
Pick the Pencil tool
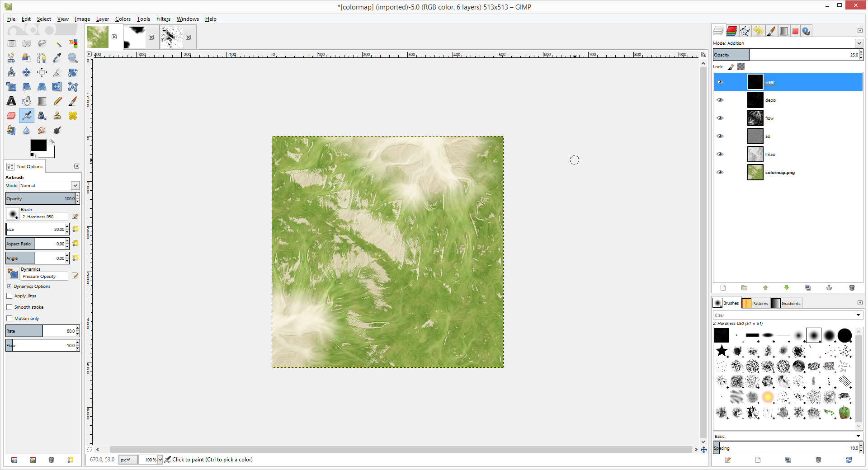pos(57,101)
